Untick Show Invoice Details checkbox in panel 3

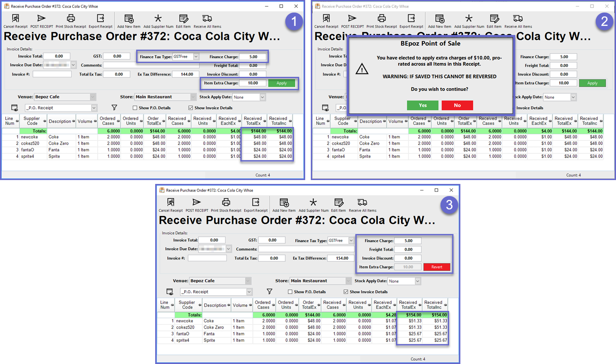[346, 292]
